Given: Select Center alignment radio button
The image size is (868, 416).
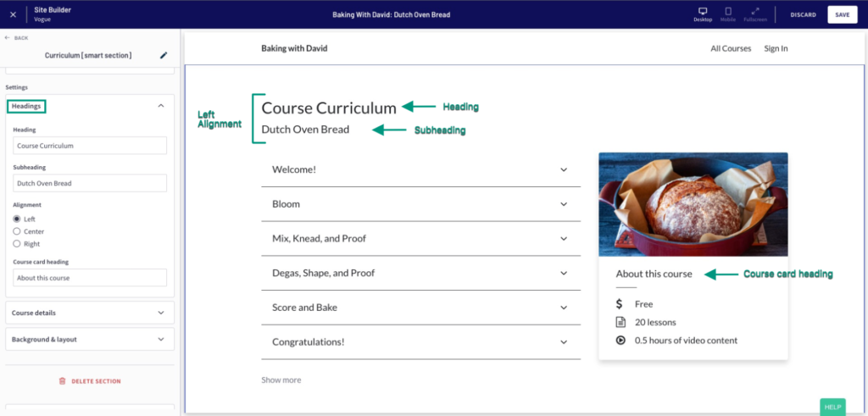Looking at the screenshot, I should pyautogui.click(x=17, y=231).
